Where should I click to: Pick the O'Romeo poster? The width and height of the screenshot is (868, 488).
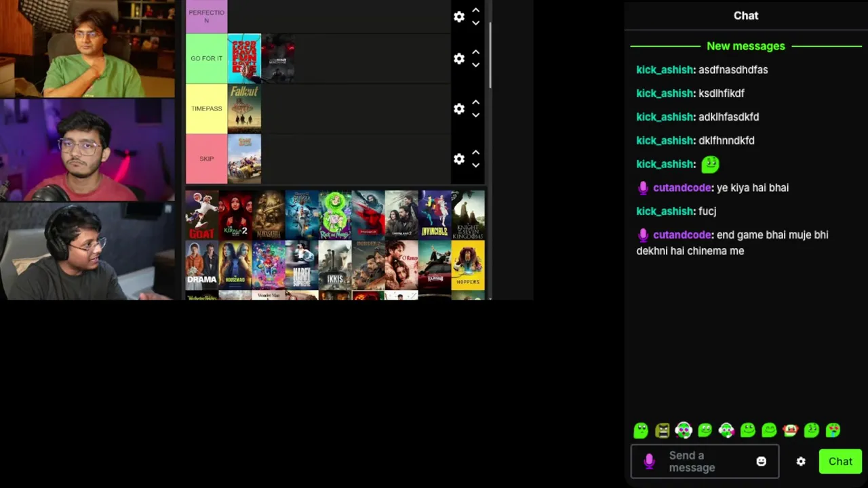[401, 265]
